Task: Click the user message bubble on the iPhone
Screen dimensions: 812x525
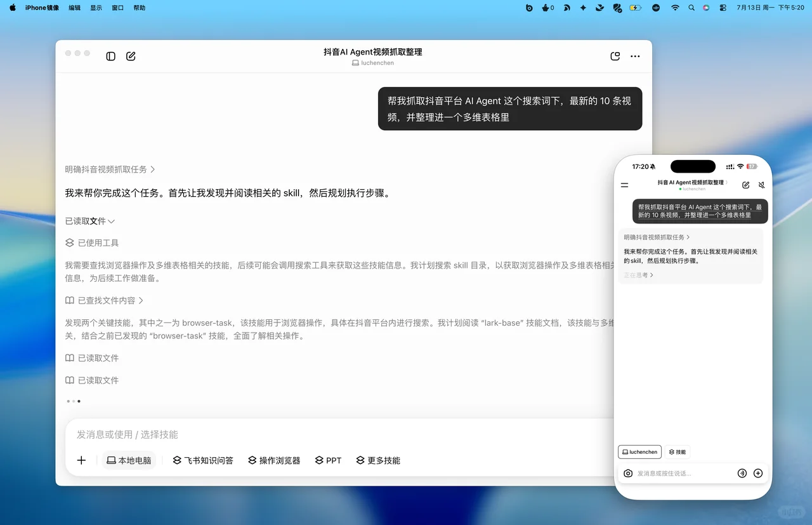Action: [x=700, y=211]
